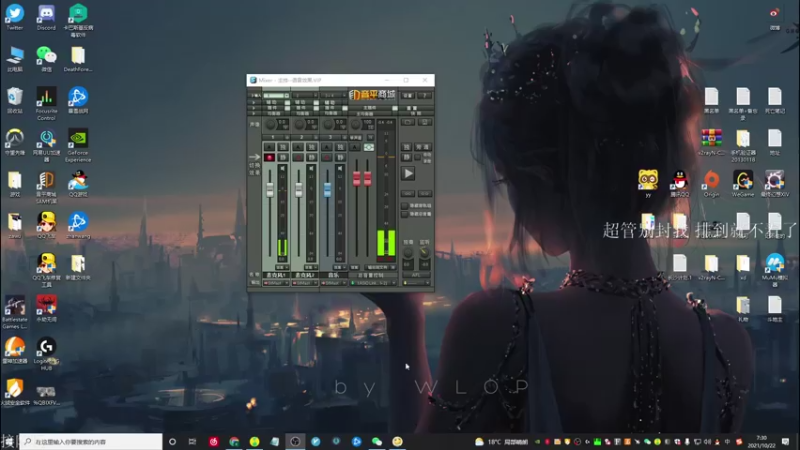Click the orange mixer logo banner
The image size is (800, 450).
372,95
